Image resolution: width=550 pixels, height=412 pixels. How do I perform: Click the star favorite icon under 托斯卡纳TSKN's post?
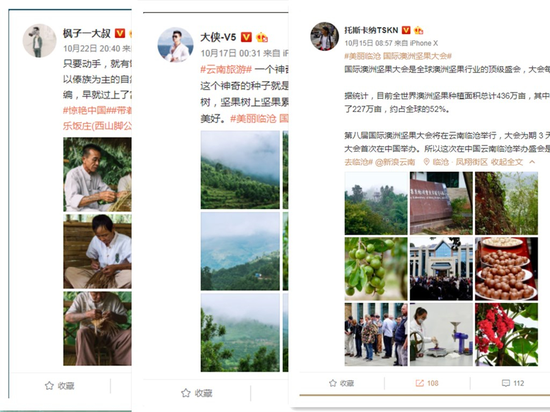333,383
